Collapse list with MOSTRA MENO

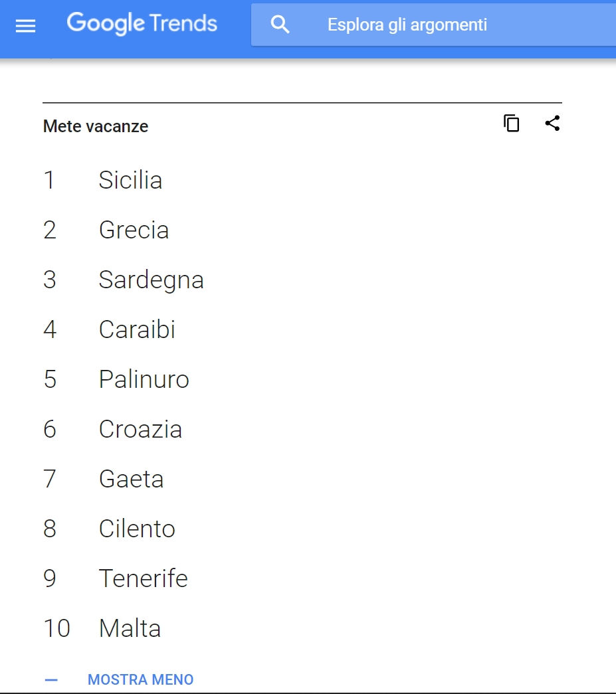140,679
